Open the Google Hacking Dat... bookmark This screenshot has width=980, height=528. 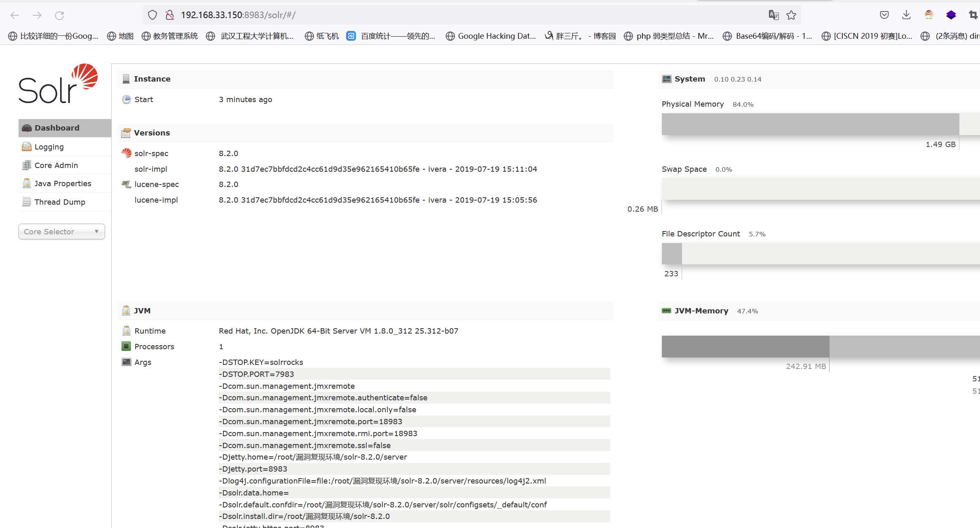coord(491,36)
